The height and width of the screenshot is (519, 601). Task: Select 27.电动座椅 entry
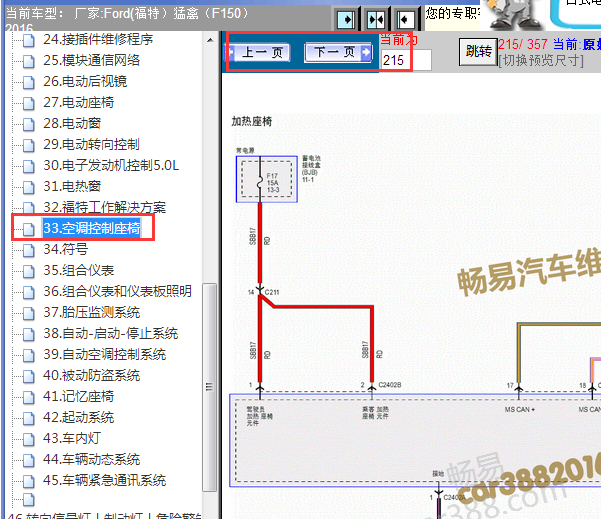pos(79,102)
